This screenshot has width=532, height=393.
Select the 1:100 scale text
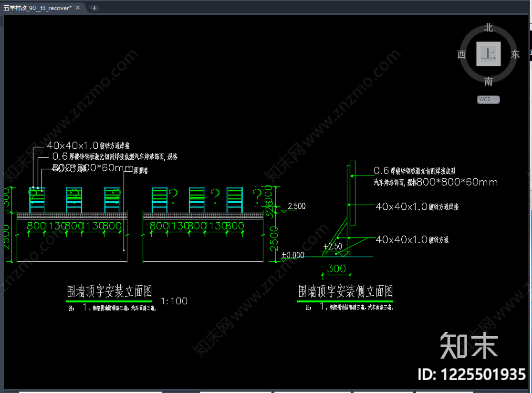174,301
